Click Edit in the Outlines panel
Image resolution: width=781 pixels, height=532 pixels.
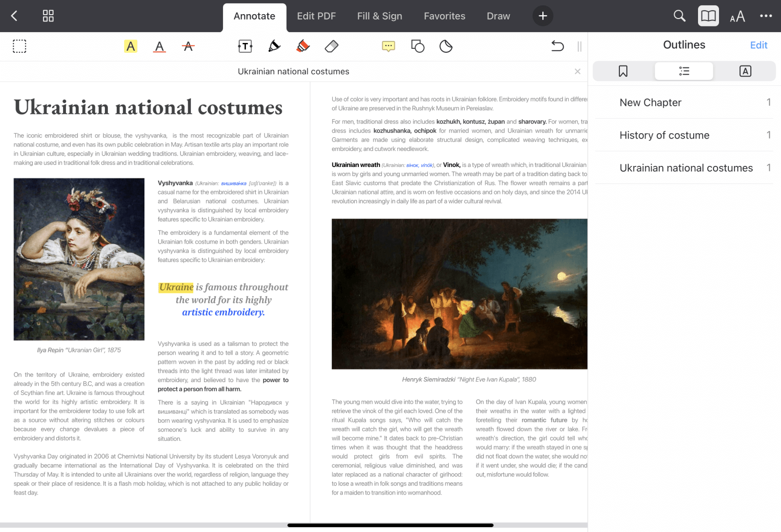759,45
